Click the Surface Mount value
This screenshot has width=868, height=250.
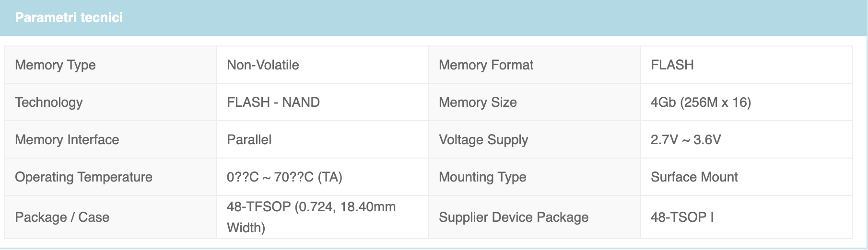tap(694, 177)
